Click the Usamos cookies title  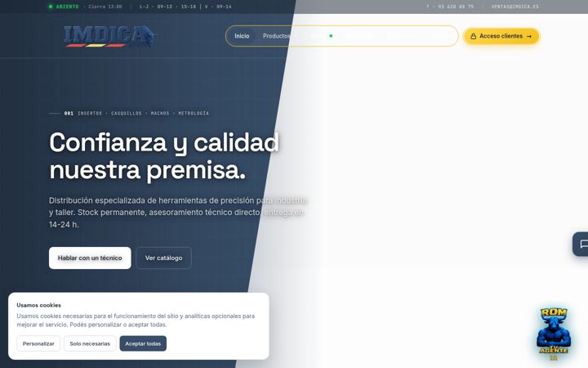(38, 305)
